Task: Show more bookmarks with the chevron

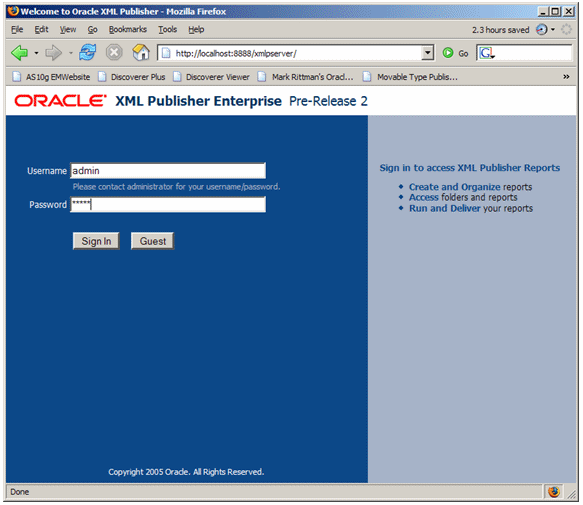Action: [566, 77]
